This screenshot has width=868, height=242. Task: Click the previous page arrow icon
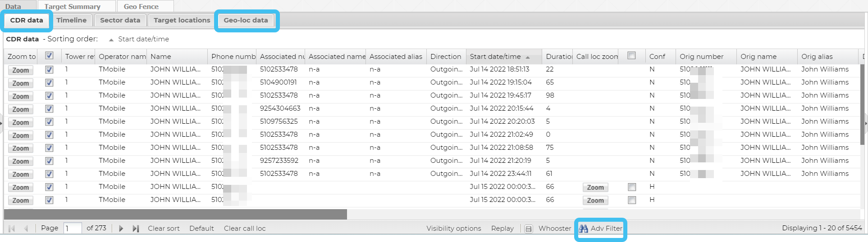click(x=26, y=229)
